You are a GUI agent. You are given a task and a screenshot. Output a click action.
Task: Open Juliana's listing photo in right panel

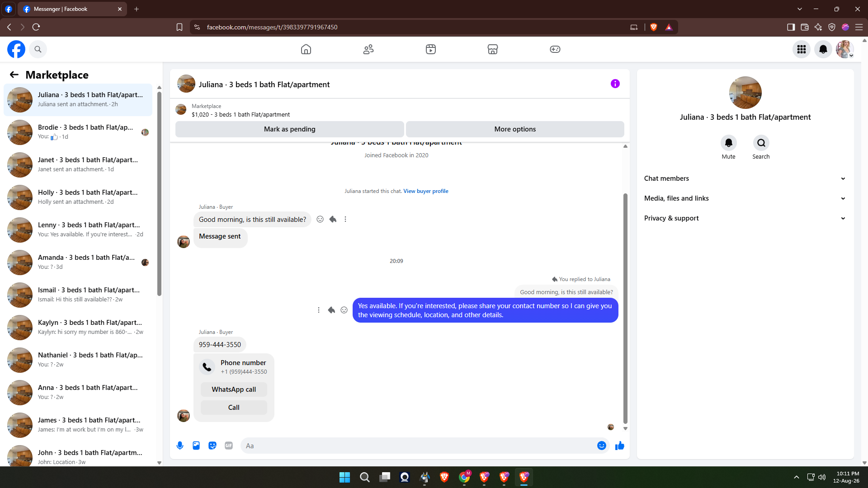(x=745, y=93)
